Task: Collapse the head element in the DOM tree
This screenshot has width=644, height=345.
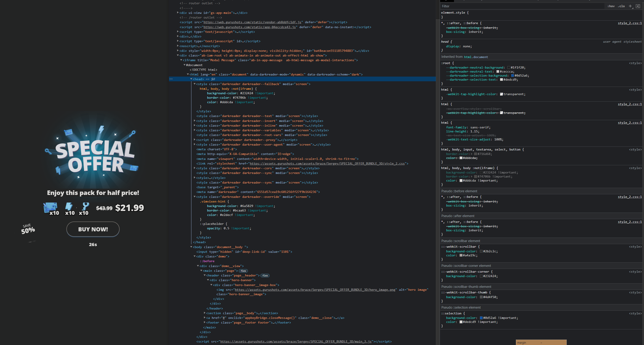Action: click(x=192, y=79)
